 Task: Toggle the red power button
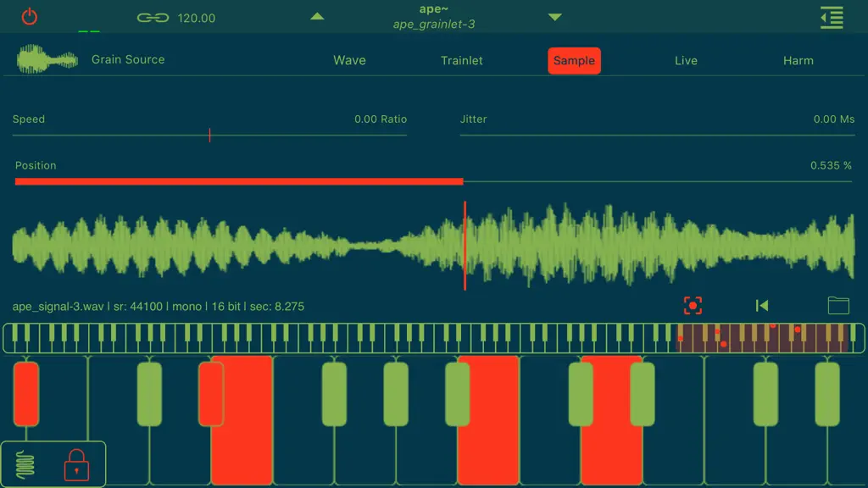(30, 17)
